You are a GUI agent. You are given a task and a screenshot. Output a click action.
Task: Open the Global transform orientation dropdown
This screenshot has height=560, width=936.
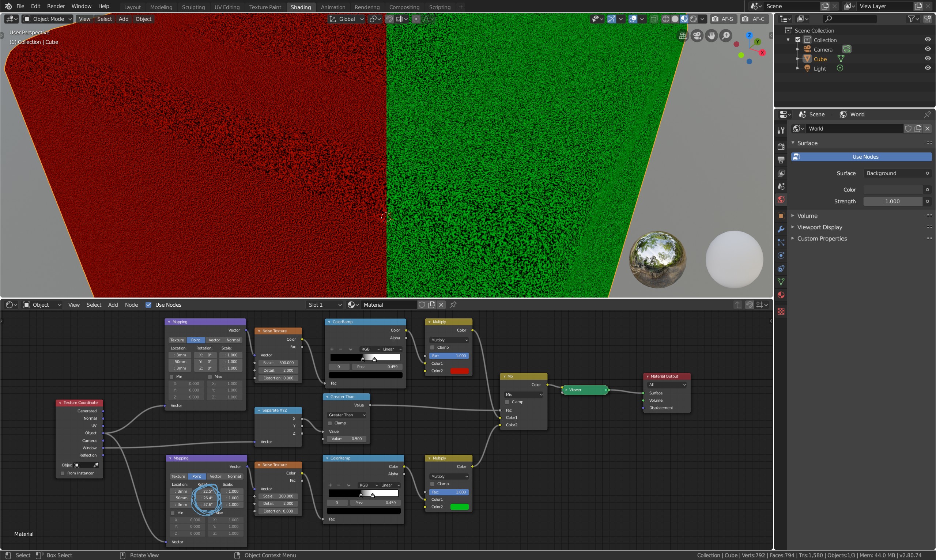click(346, 19)
